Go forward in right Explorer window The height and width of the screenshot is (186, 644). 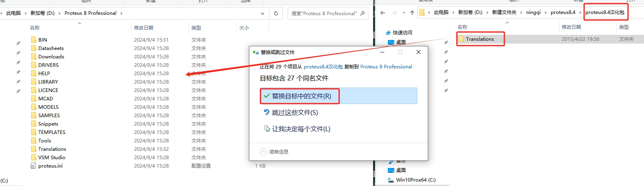coord(394,12)
